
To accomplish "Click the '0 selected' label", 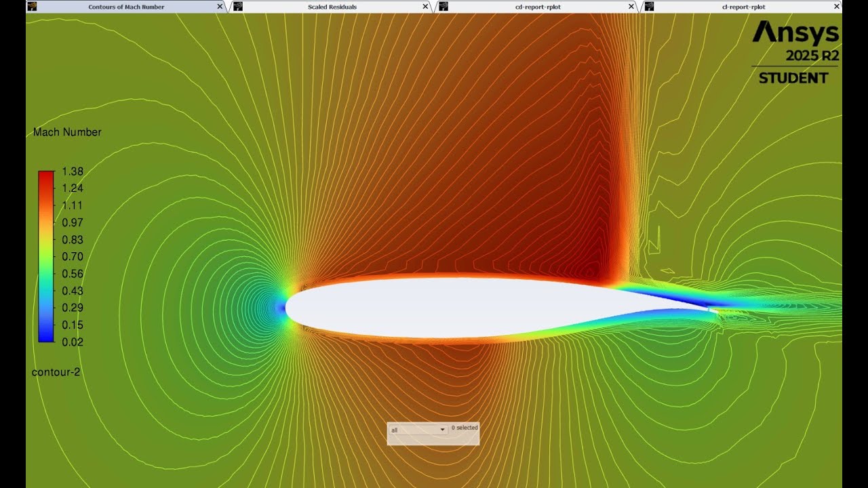I will pyautogui.click(x=465, y=428).
